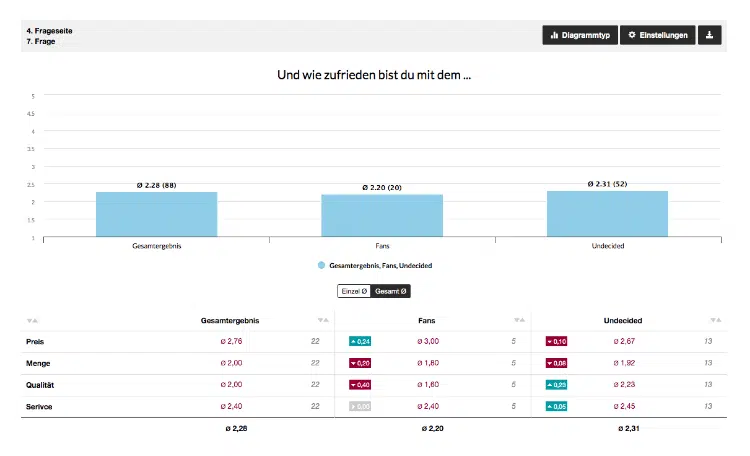Sort rows using first column arrows
This screenshot has height=456, width=750.
pyautogui.click(x=33, y=321)
